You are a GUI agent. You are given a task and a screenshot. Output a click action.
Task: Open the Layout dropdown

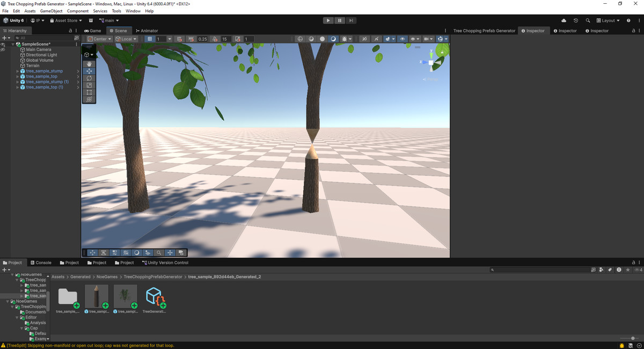[608, 20]
